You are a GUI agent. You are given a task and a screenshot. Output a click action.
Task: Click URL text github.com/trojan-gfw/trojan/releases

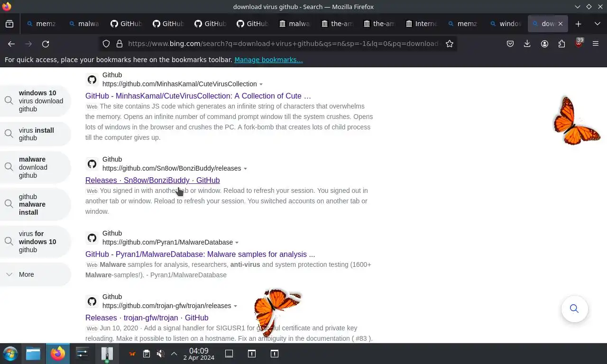tap(167, 306)
